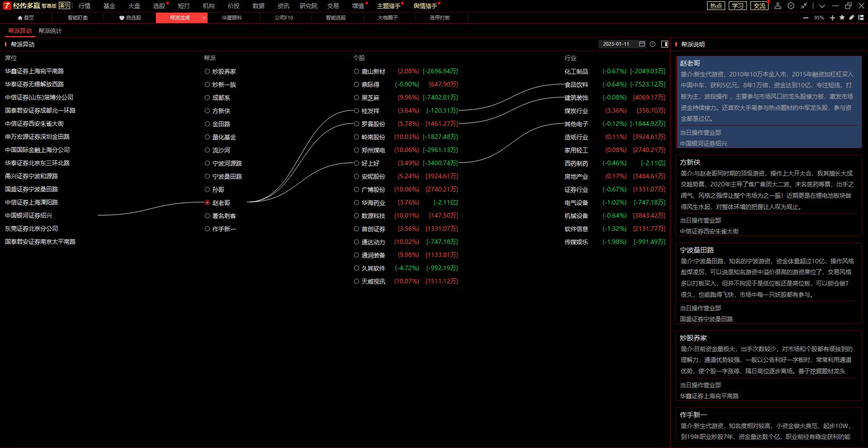Open the 炒股养家 description card
This screenshot has width=868, height=448.
769,366
